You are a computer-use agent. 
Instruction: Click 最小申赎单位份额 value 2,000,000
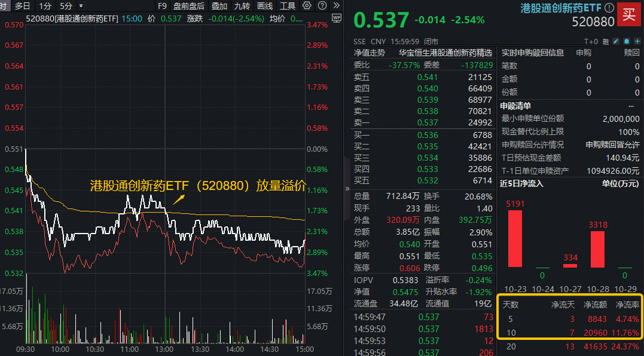click(621, 118)
